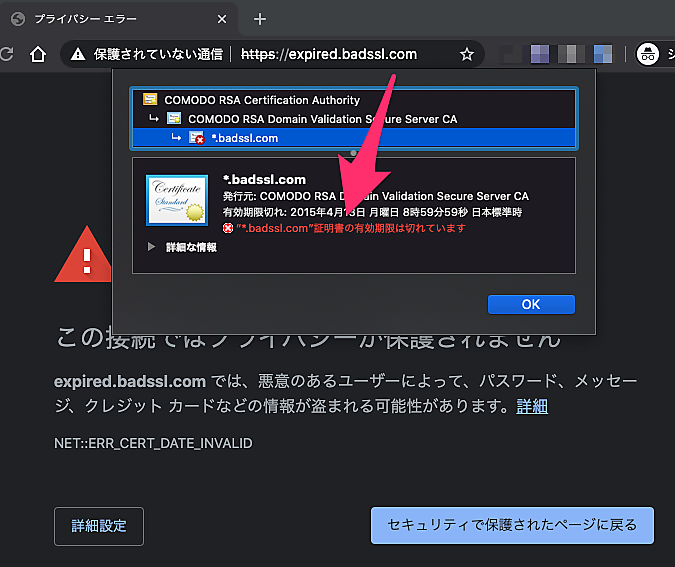Click the intermediate CA certificate icon

pyautogui.click(x=174, y=118)
